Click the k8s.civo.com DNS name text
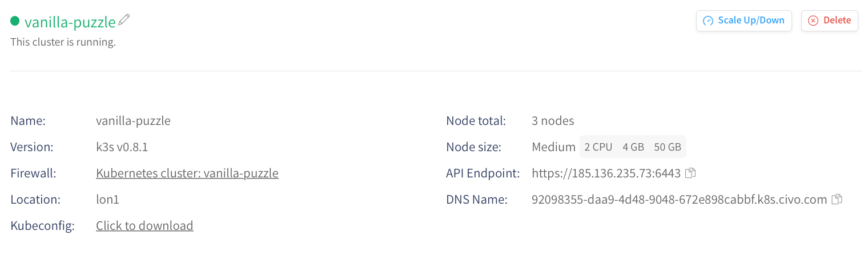Image resolution: width=868 pixels, height=255 pixels. pos(679,199)
